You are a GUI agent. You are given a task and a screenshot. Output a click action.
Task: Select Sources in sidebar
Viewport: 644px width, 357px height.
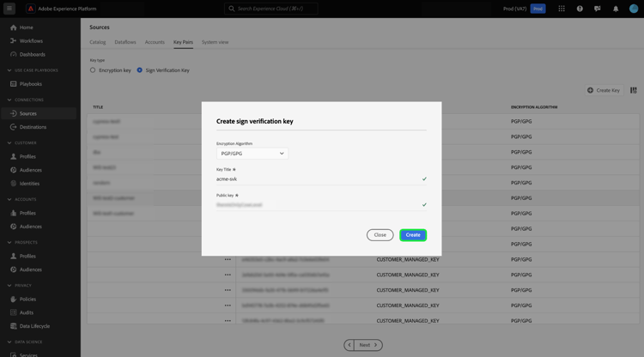pos(39,113)
